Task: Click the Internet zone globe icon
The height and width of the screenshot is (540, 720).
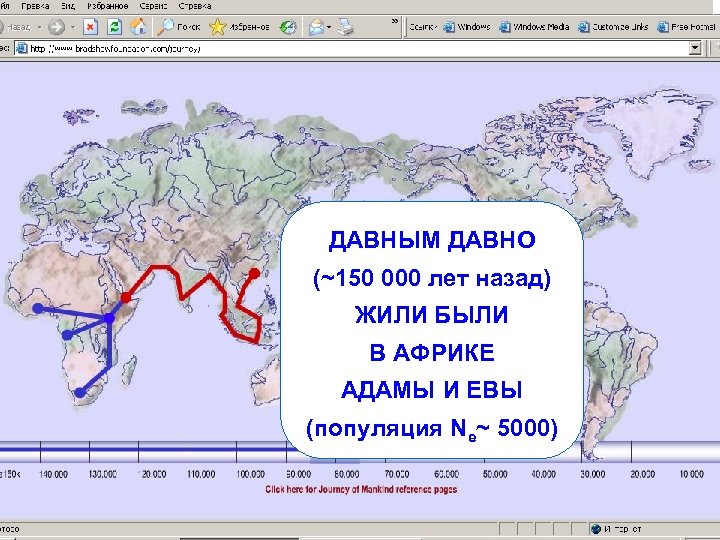Action: point(596,529)
